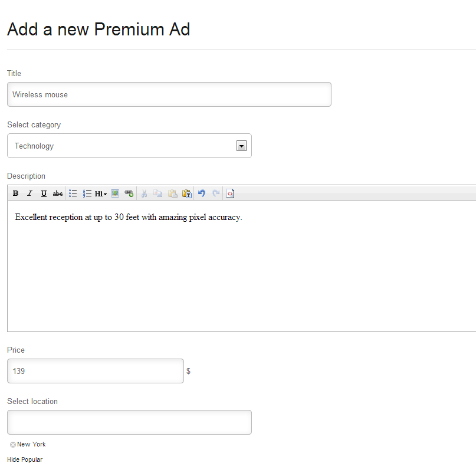Redo the last undone edit

point(215,193)
